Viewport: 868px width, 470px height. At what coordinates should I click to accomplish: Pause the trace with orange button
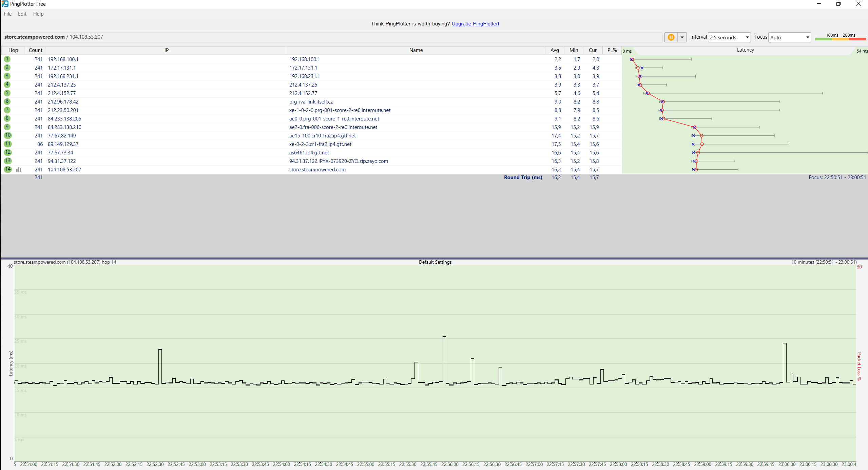[671, 37]
